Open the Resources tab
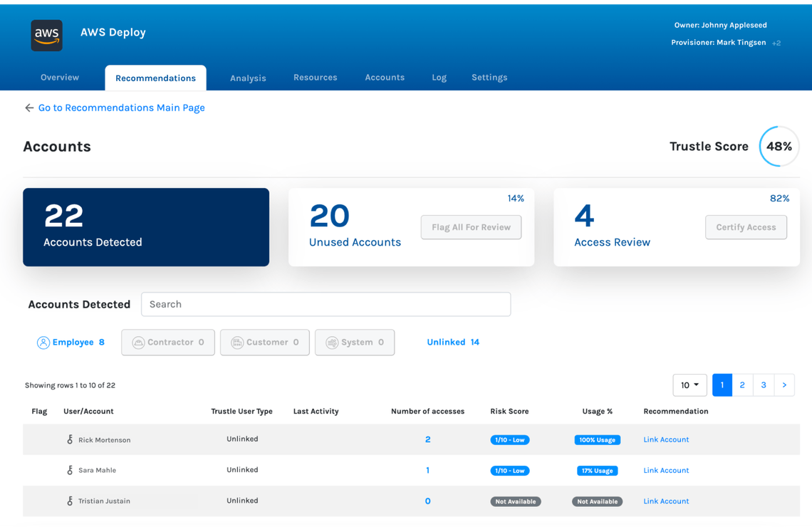This screenshot has height=527, width=812. (316, 77)
